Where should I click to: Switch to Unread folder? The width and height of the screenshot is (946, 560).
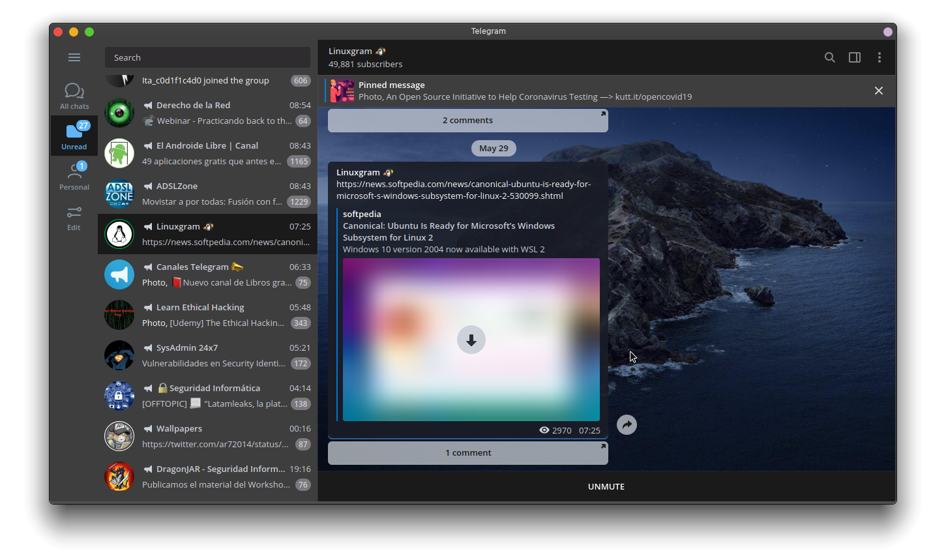tap(74, 136)
